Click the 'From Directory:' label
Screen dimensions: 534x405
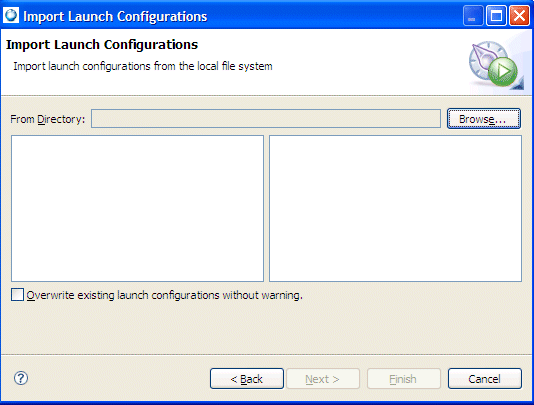pos(48,119)
